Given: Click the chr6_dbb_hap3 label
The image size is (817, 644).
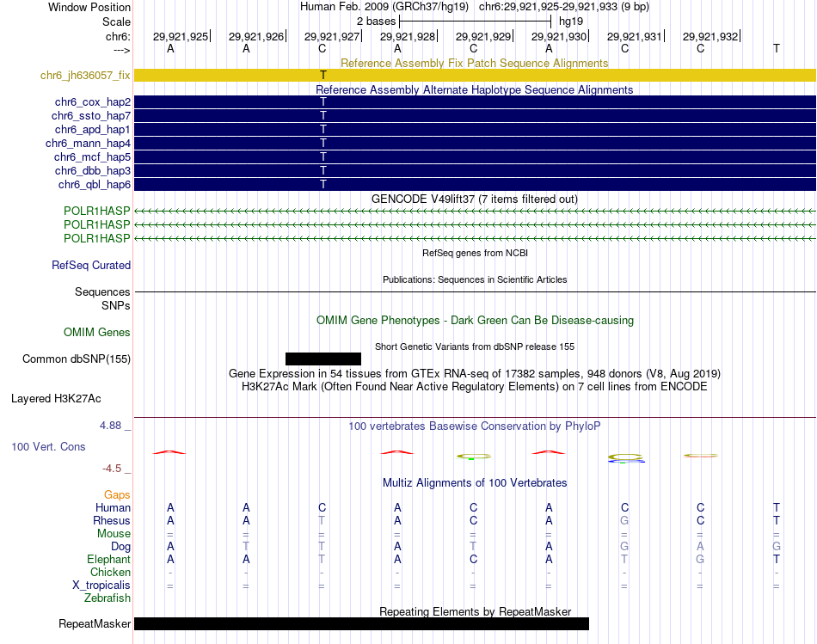Looking at the screenshot, I should (x=93, y=171).
